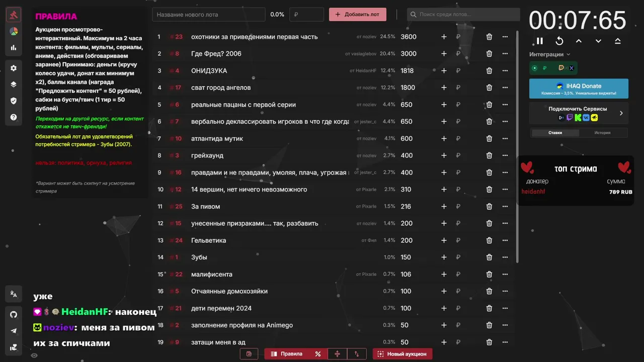Click ruble icon on 'сват город ангелов' row

click(458, 87)
